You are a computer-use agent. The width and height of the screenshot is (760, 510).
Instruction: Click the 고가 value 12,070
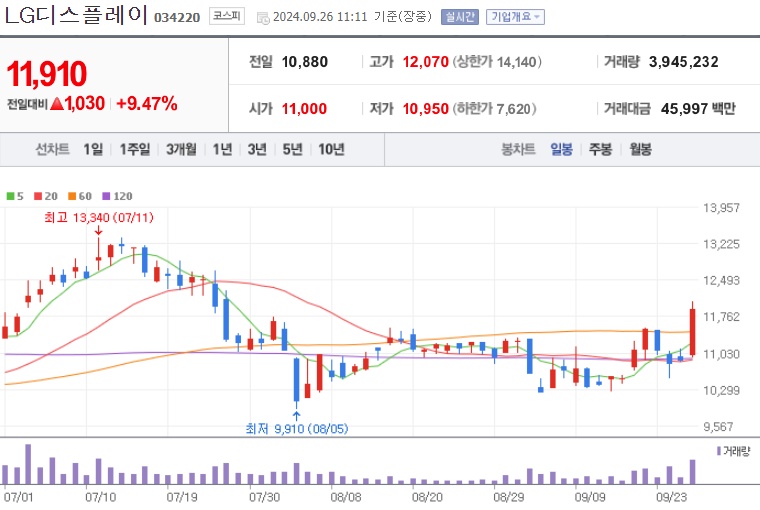coord(426,62)
